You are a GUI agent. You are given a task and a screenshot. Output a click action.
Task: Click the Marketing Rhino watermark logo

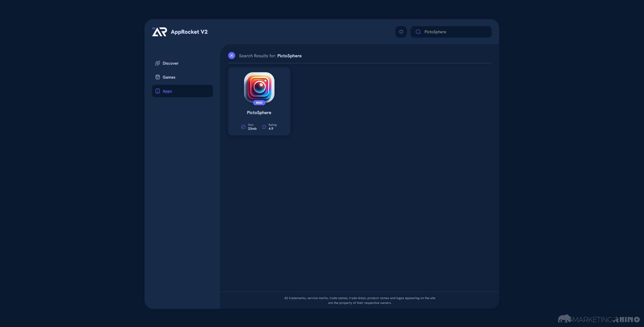(599, 319)
